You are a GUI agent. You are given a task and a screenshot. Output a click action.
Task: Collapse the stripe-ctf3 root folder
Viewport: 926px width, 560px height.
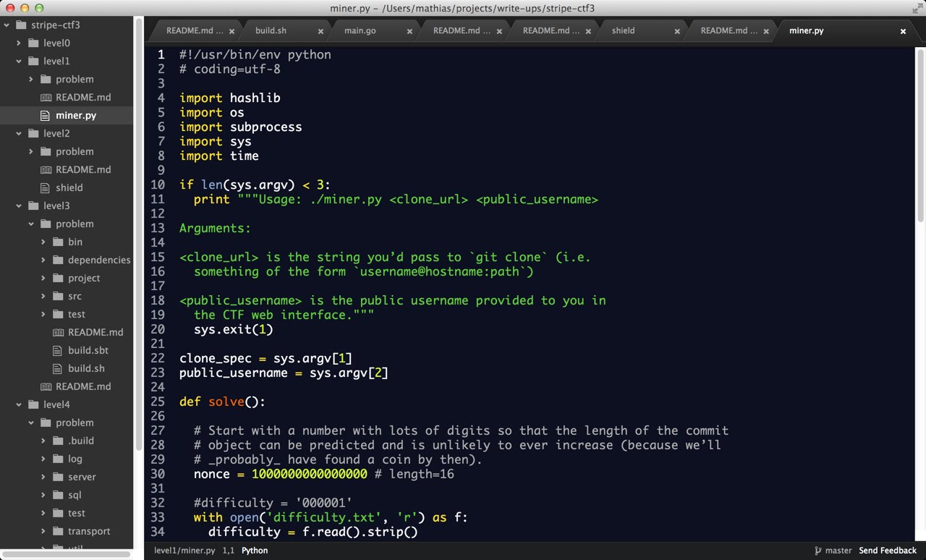[x=7, y=25]
